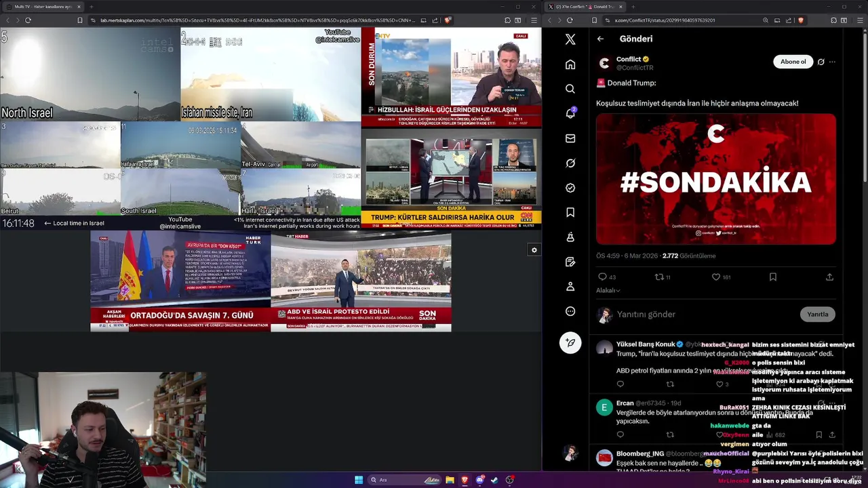Open Profile icon in X sidebar
The image size is (868, 488).
point(570,287)
